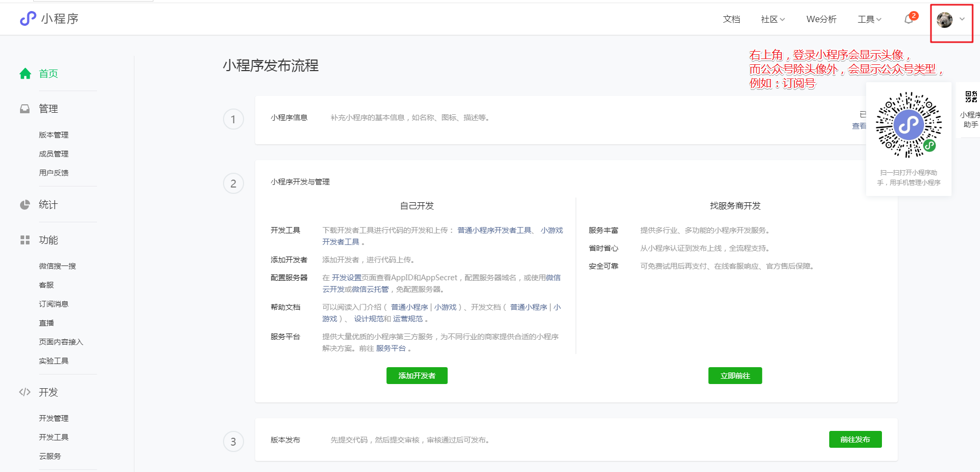Viewport: 980px width, 472px height.
Task: Open the 社区 dropdown menu
Action: 773,19
